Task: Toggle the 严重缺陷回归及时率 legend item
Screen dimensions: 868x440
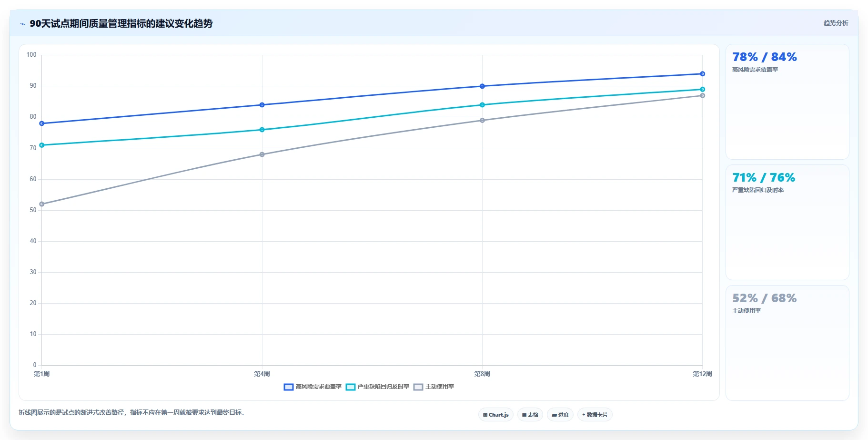Action: (377, 387)
